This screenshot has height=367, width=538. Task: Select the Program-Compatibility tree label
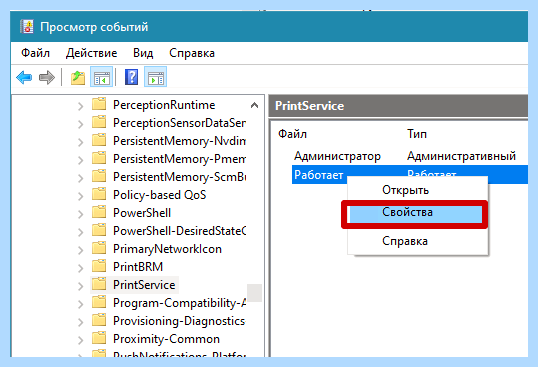(179, 303)
